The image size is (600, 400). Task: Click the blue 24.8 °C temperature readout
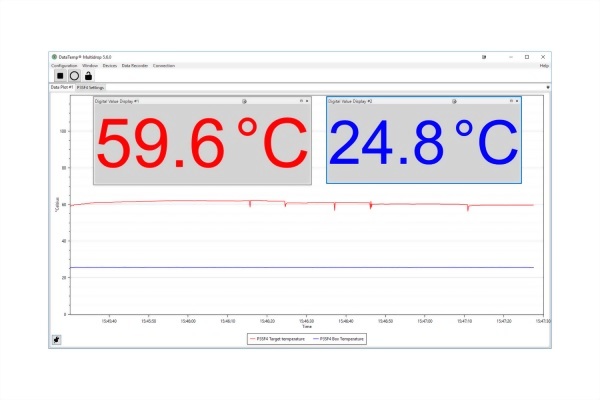pos(423,143)
